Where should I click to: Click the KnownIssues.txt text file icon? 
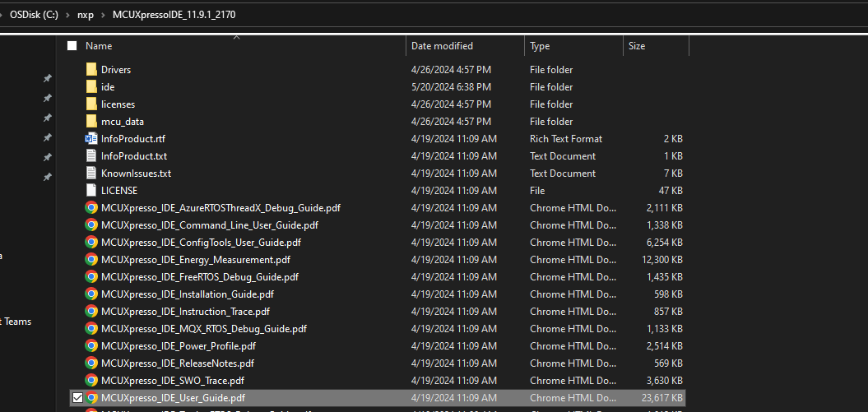tap(91, 174)
